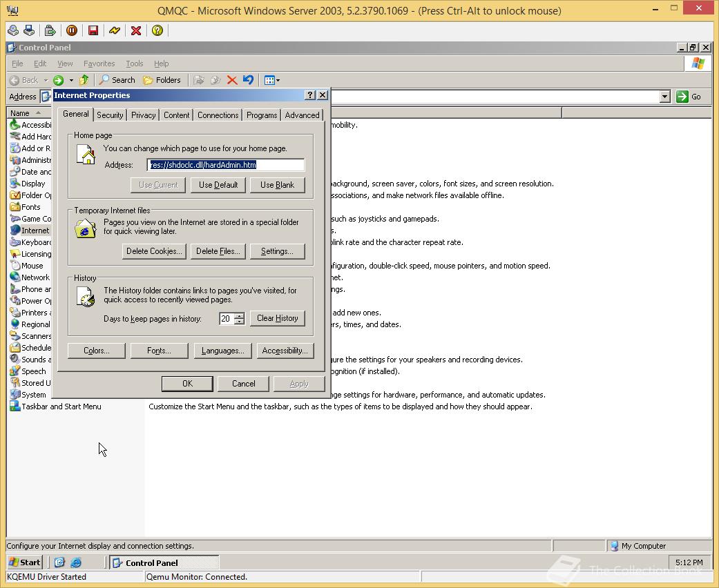This screenshot has width=719, height=588.
Task: Click the red floppy save-state icon
Action: click(93, 30)
